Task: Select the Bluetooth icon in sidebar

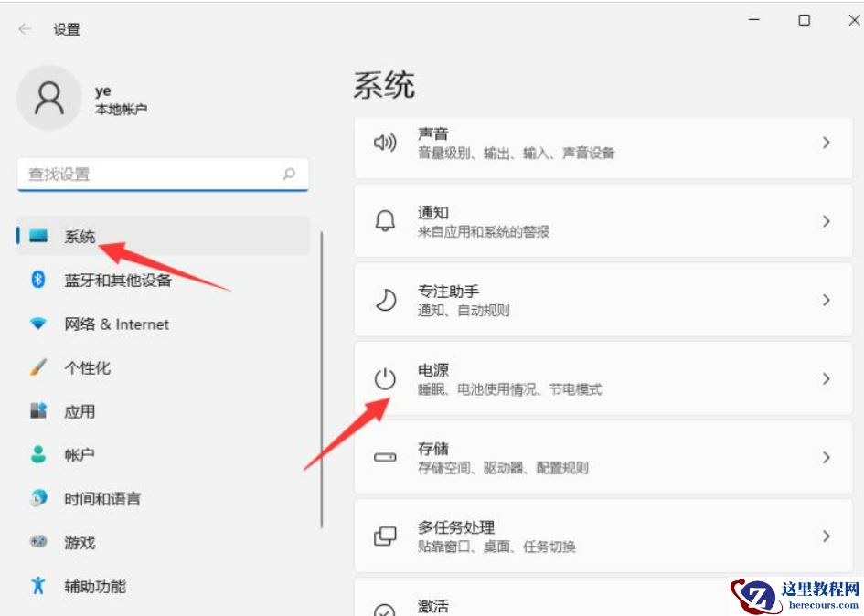Action: click(x=37, y=281)
